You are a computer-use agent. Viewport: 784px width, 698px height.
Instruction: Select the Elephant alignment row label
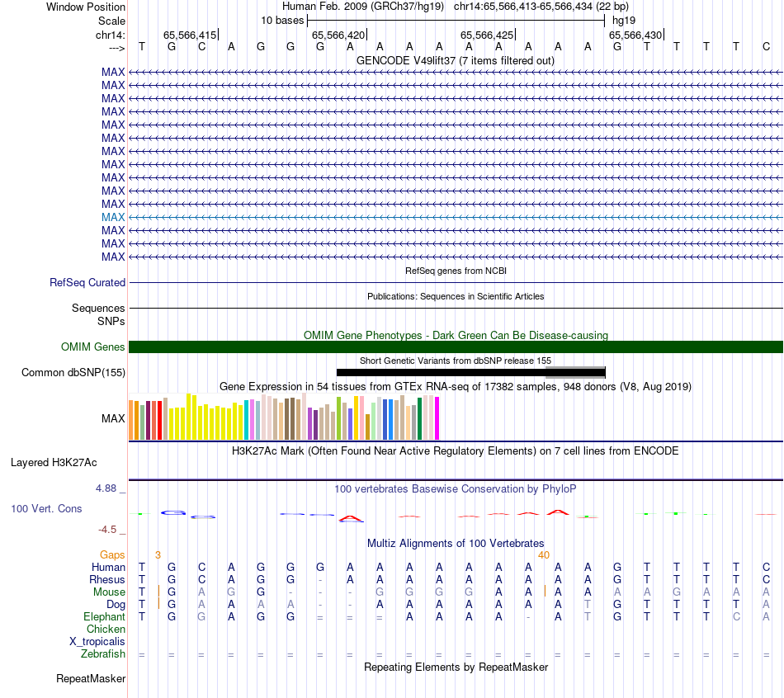point(105,617)
